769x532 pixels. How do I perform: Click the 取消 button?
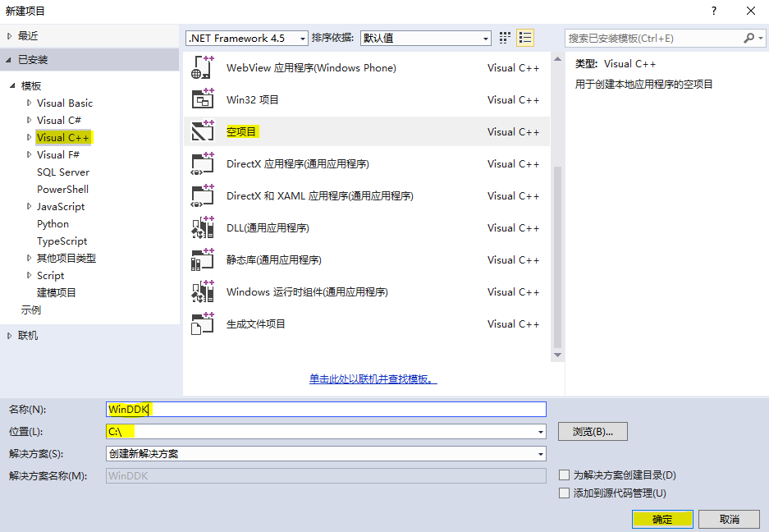(x=730, y=519)
